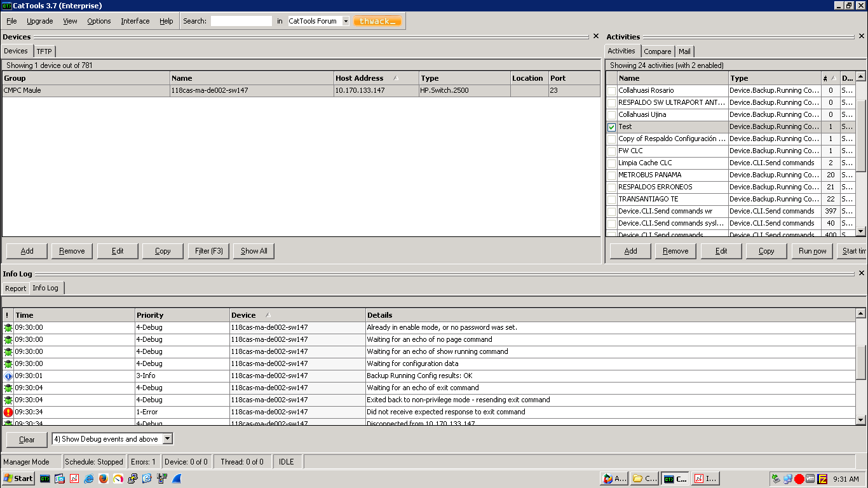Sort activities by the # column
868x488 pixels.
click(x=830, y=78)
